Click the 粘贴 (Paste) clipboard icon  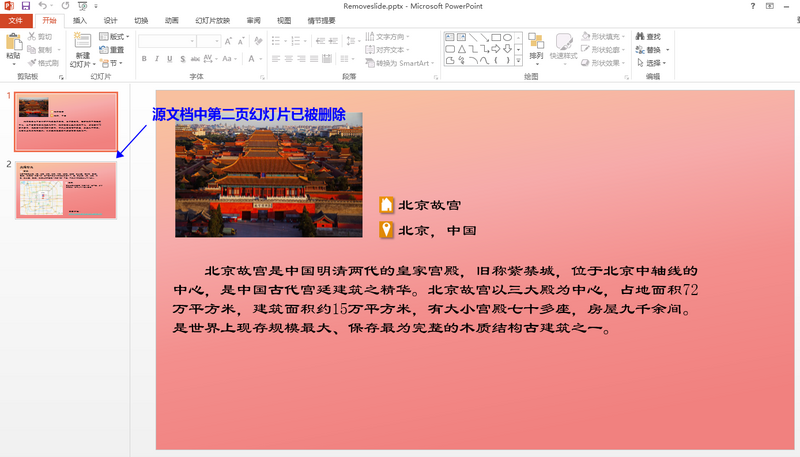(14, 42)
